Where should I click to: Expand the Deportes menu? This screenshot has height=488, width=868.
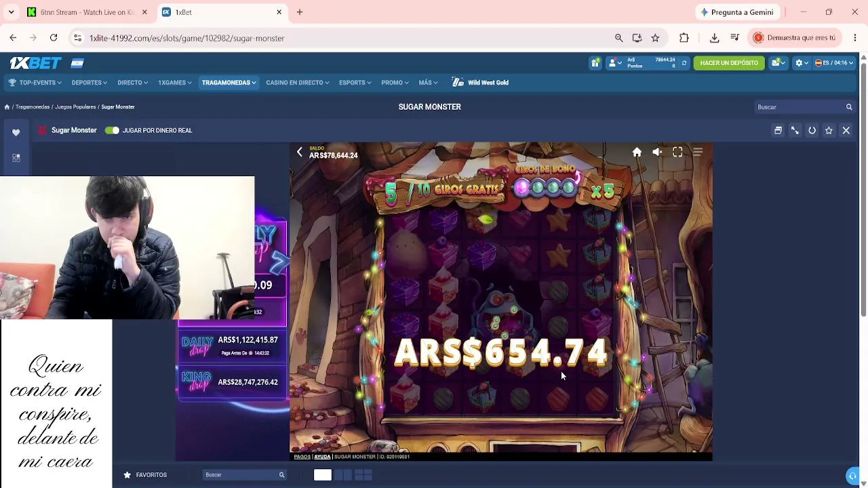[89, 83]
